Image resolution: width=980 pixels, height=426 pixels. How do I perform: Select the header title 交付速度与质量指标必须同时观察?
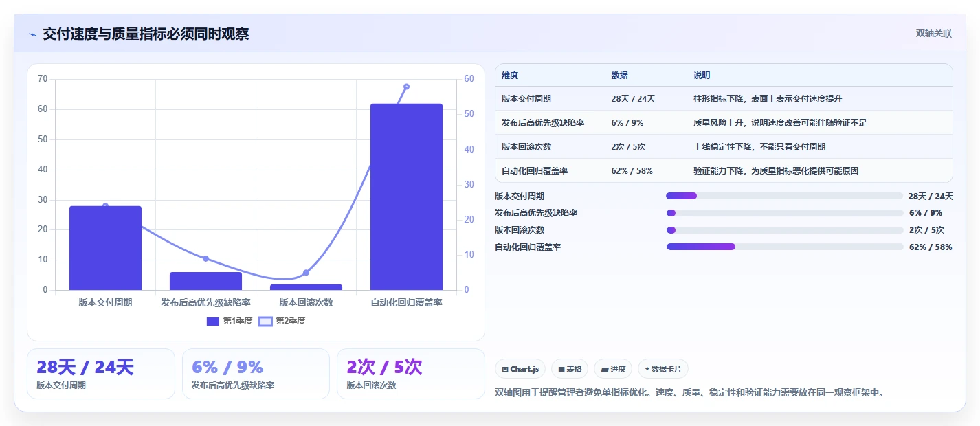tap(146, 34)
